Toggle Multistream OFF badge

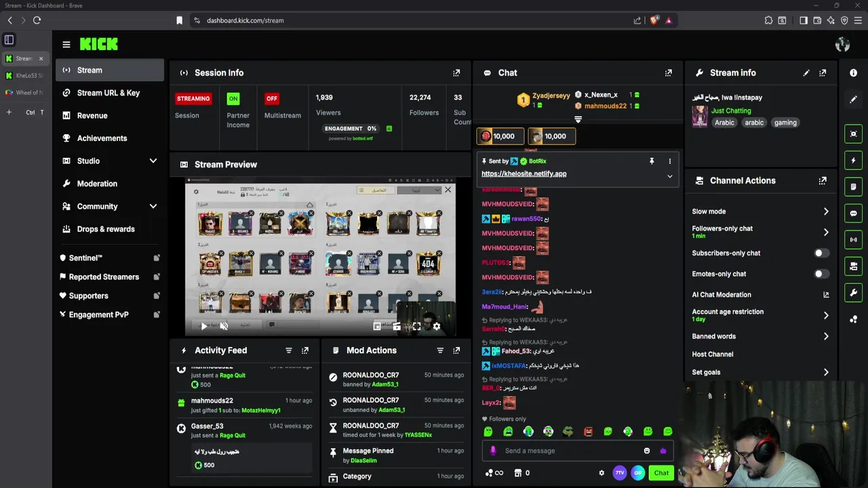coord(272,99)
